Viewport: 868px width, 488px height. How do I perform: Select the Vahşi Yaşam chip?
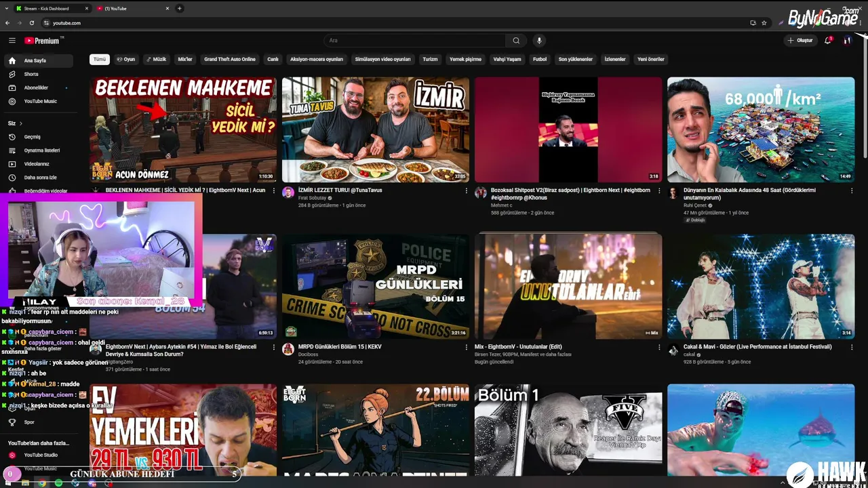507,59
